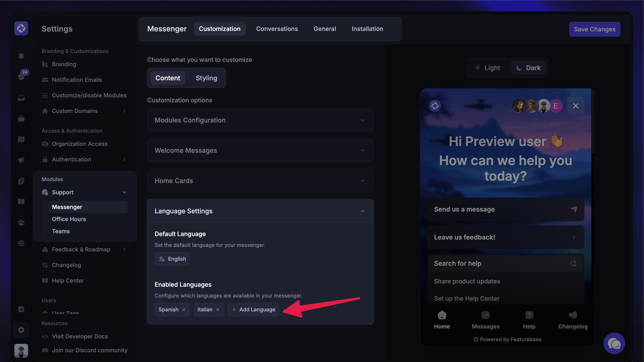The width and height of the screenshot is (644, 362).
Task: Expand the Modules Configuration section
Action: (260, 120)
